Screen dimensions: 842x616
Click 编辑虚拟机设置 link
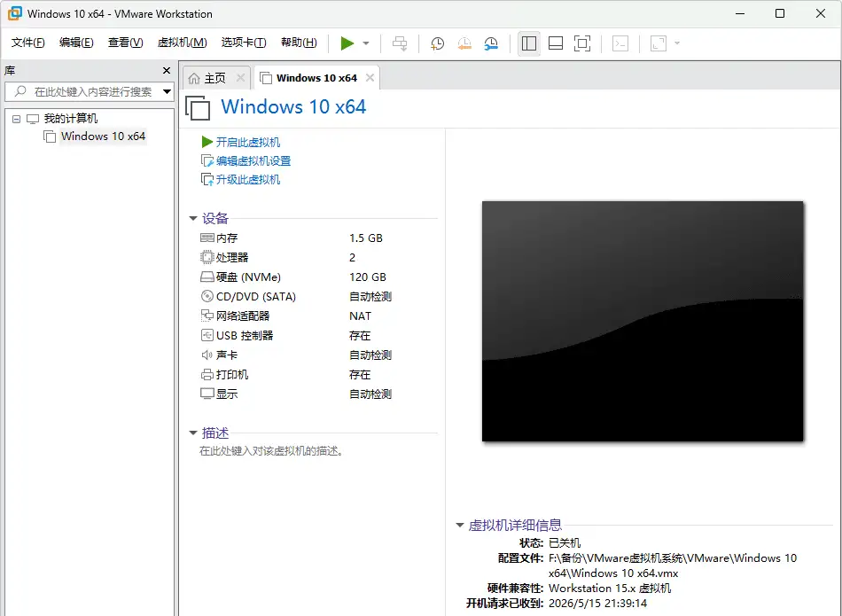(253, 161)
